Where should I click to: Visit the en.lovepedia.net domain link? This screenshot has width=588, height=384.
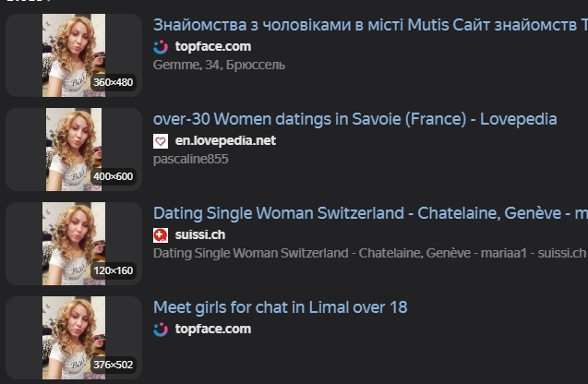pyautogui.click(x=225, y=141)
